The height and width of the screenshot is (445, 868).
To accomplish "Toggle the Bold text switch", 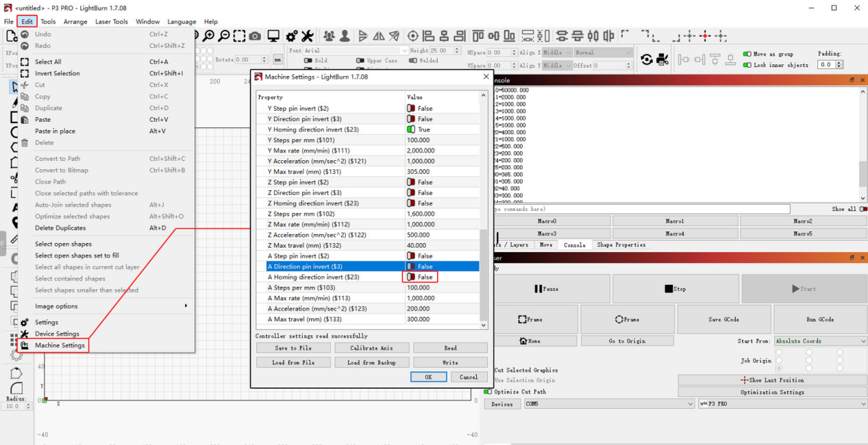I will (308, 60).
